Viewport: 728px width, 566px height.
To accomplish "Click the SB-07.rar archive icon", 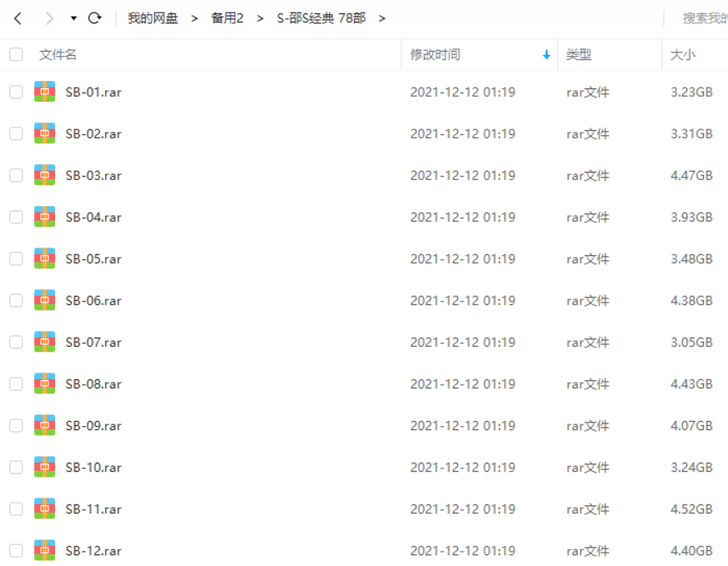I will (x=45, y=342).
